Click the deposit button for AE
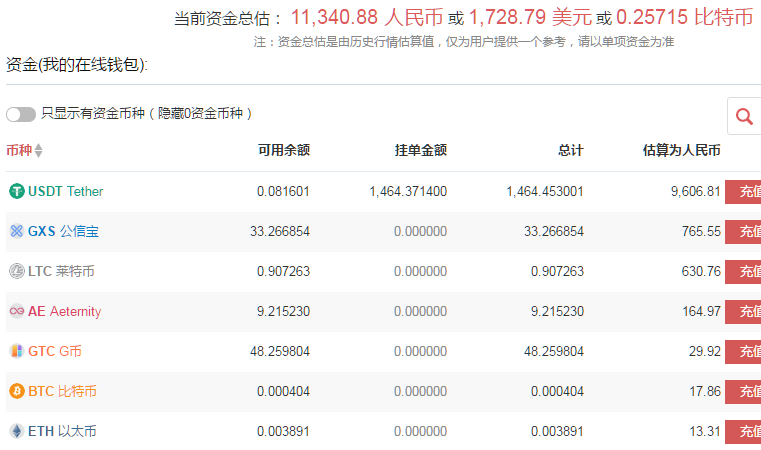The image size is (761, 450). pyautogui.click(x=743, y=311)
